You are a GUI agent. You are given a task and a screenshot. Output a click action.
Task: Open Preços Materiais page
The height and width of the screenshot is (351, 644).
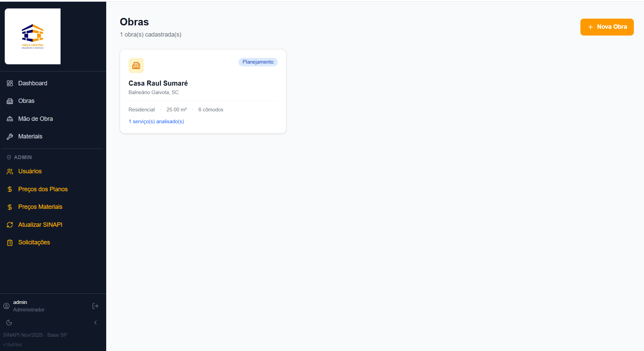[x=40, y=207]
